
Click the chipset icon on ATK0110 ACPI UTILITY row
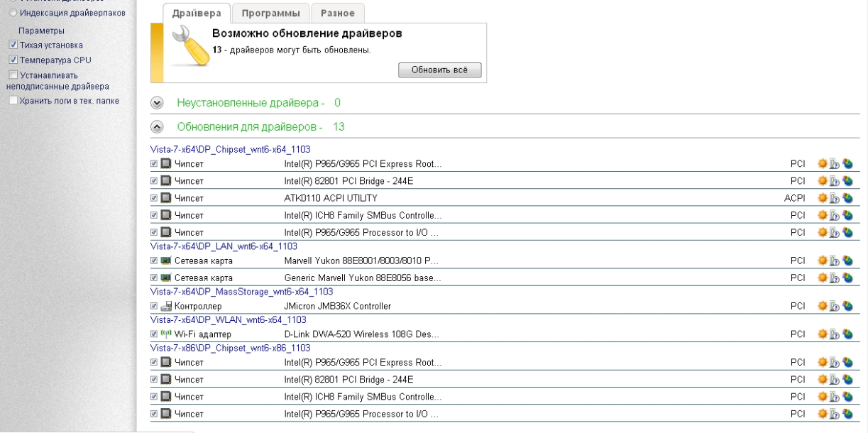[166, 198]
